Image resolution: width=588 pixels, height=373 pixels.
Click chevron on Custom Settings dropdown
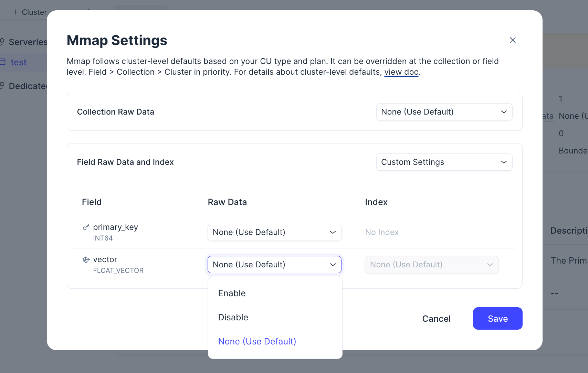coord(504,162)
